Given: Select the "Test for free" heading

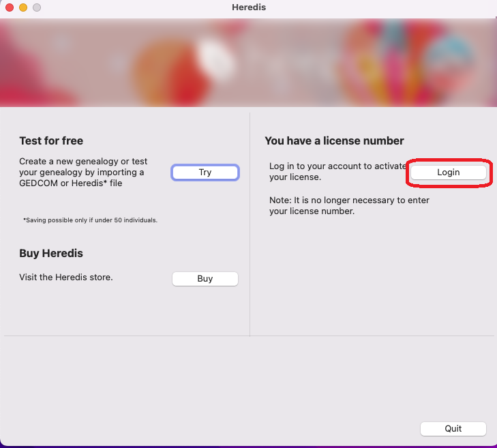Looking at the screenshot, I should 51,140.
